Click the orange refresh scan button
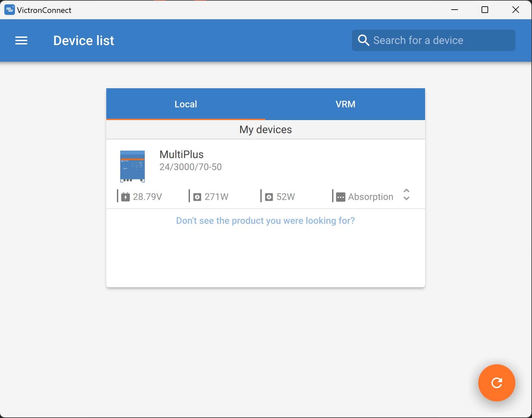The height and width of the screenshot is (418, 532). click(x=496, y=383)
